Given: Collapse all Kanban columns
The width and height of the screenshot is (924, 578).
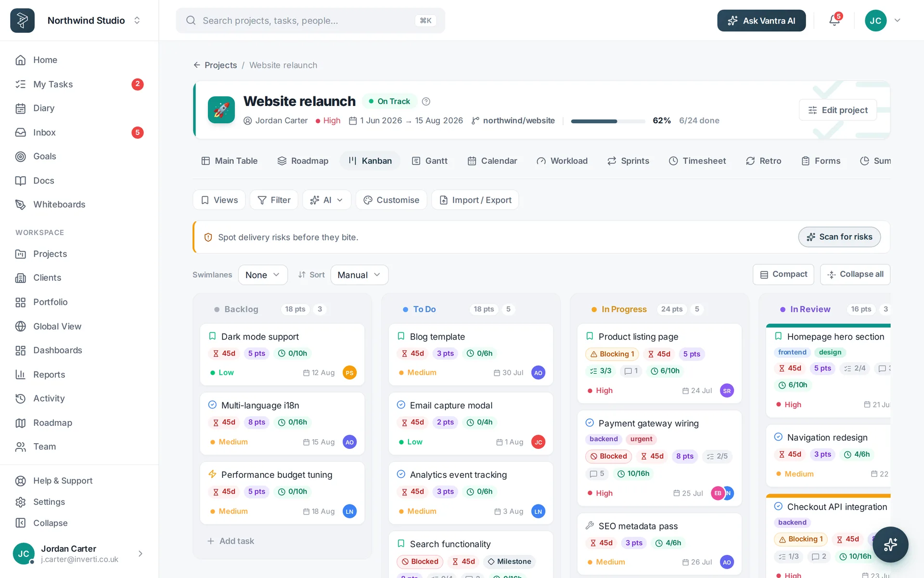Looking at the screenshot, I should point(855,275).
